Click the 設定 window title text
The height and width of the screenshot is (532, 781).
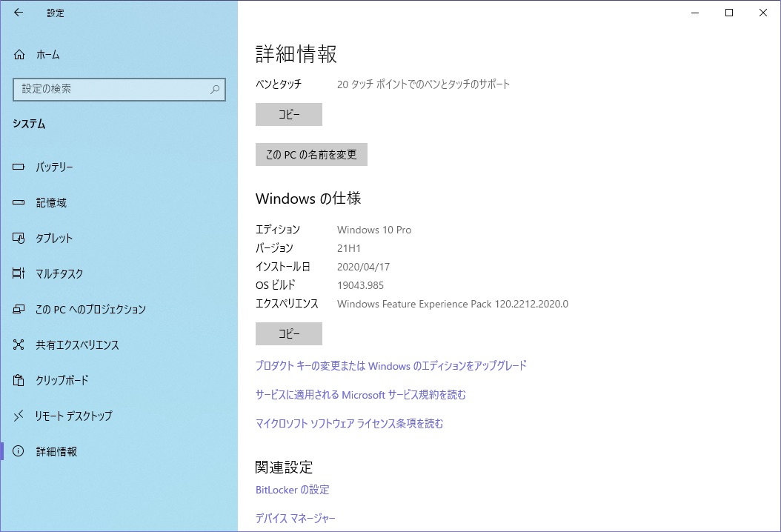[56, 13]
